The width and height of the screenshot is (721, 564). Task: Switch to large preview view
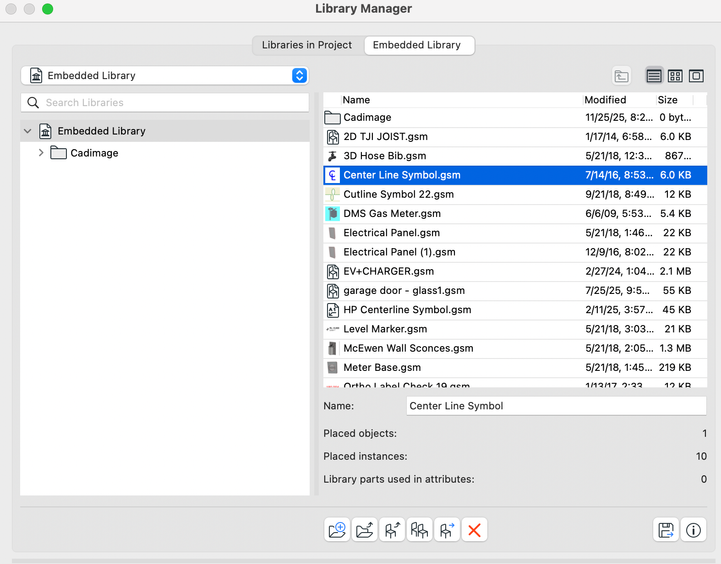point(696,76)
